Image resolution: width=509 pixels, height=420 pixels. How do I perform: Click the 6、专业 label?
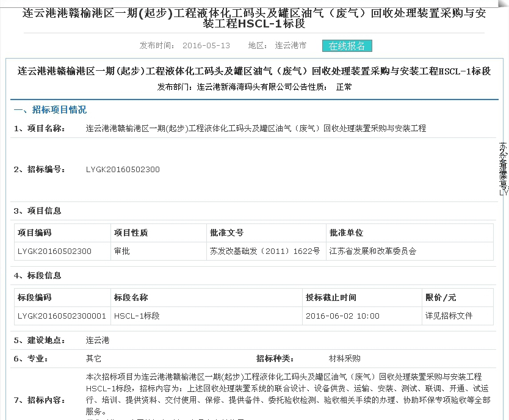coord(31,359)
